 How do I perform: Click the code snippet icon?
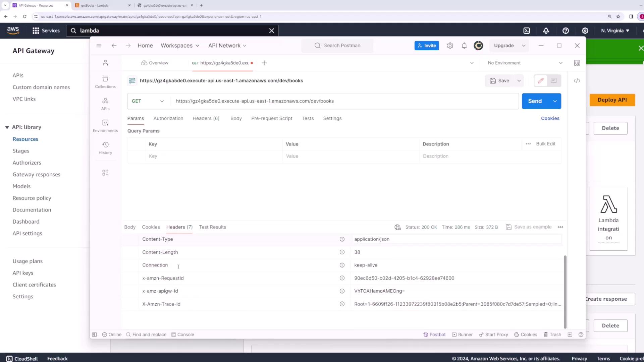(577, 81)
